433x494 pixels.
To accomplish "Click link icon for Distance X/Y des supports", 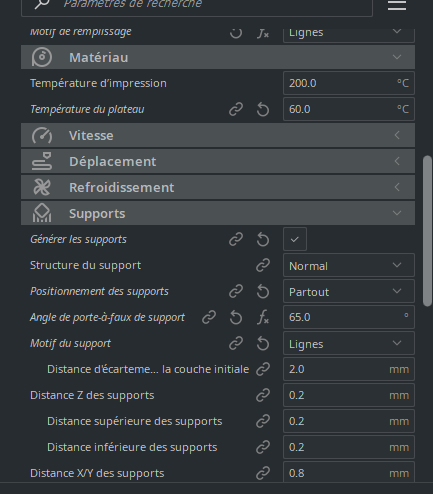I will click(x=263, y=473).
